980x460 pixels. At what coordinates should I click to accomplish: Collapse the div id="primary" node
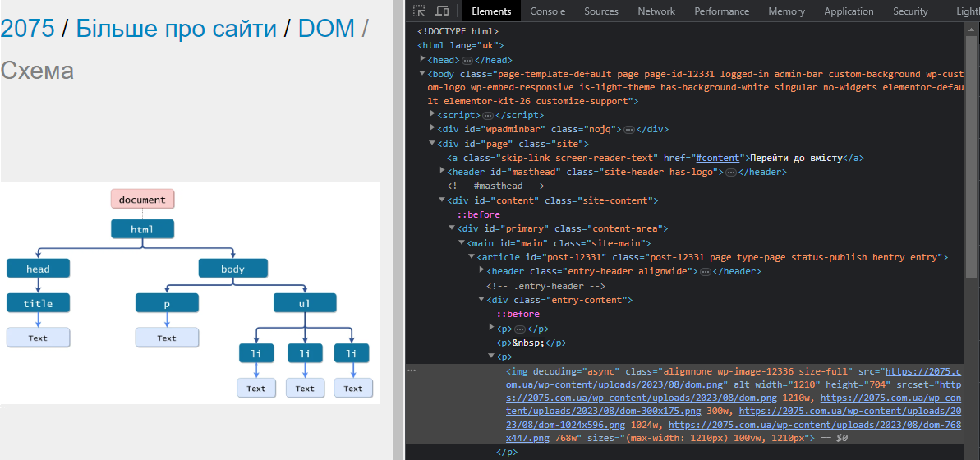click(452, 228)
